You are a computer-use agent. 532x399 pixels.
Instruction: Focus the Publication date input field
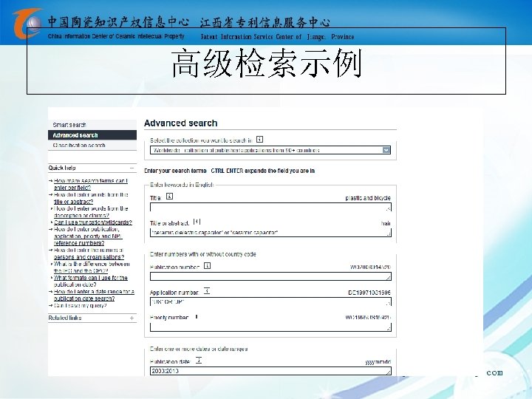pyautogui.click(x=270, y=371)
